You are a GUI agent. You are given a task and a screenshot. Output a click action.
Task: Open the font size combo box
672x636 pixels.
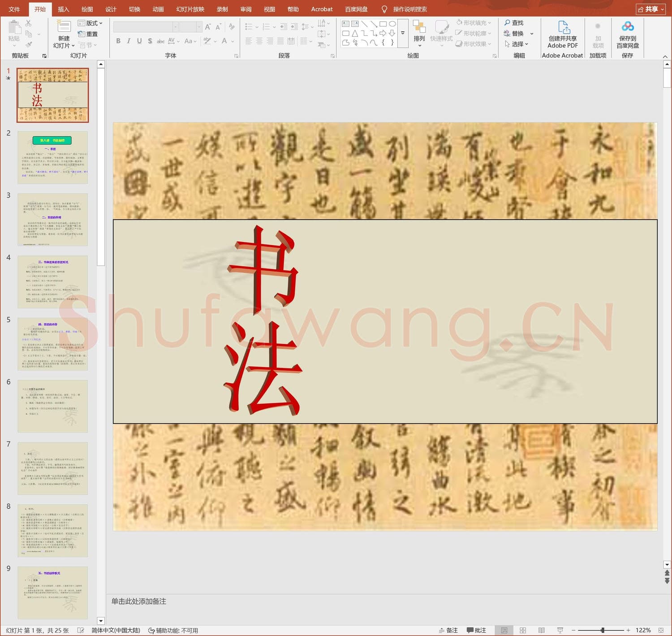190,27
